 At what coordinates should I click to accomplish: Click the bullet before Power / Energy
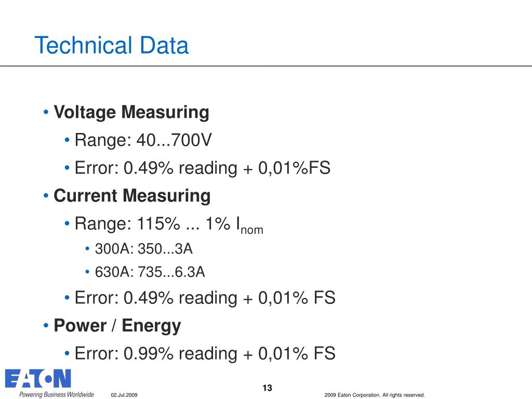[x=46, y=325]
